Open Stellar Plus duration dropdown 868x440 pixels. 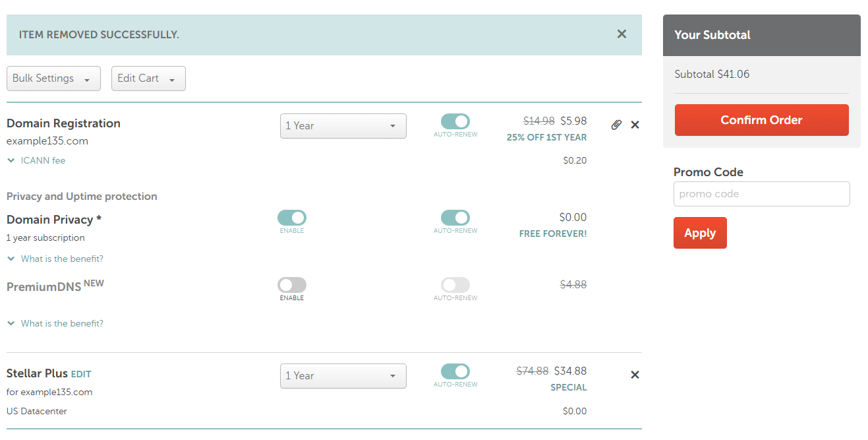(343, 376)
